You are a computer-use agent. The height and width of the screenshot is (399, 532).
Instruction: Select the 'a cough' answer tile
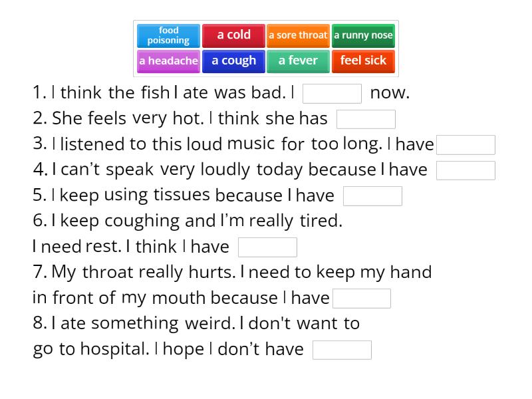click(x=233, y=61)
